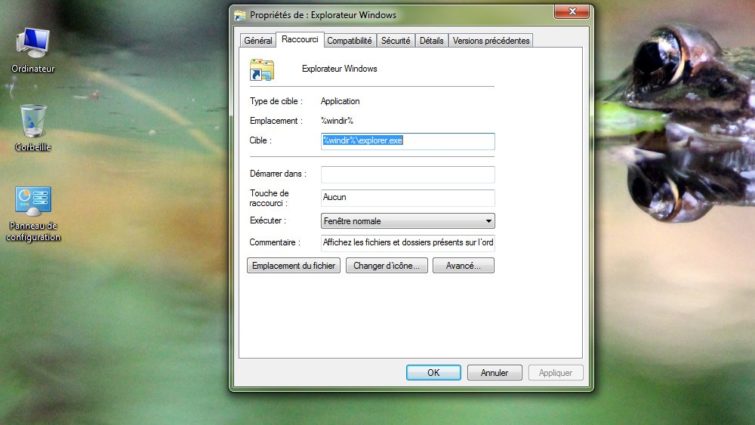Go to the Sécurité tab
The width and height of the screenshot is (755, 425).
click(x=395, y=41)
